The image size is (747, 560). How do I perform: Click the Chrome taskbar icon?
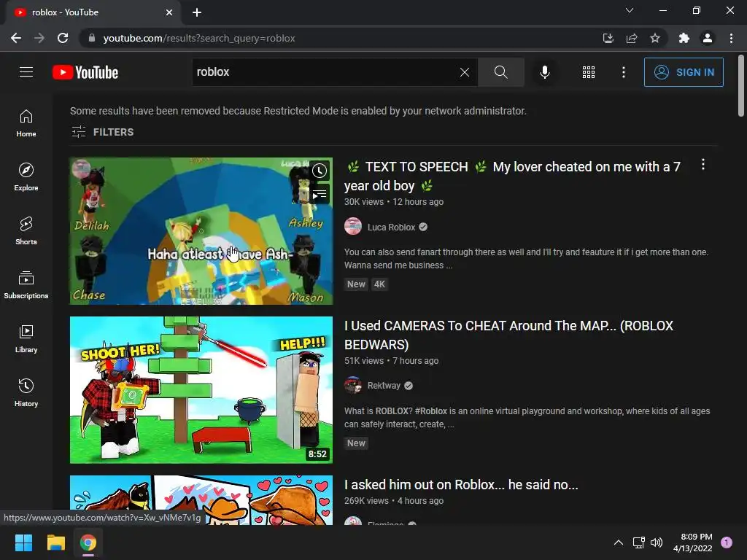click(88, 542)
